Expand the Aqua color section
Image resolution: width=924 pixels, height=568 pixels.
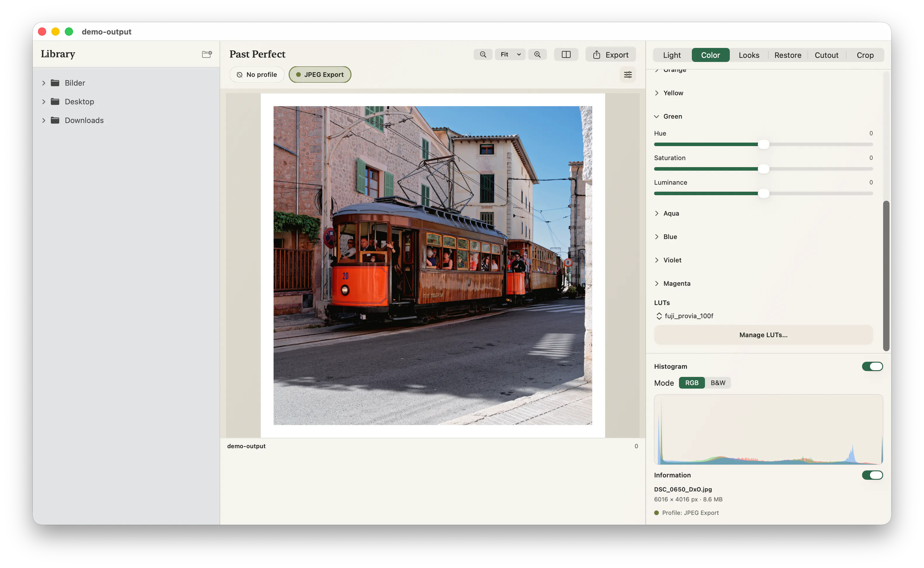[x=657, y=213]
